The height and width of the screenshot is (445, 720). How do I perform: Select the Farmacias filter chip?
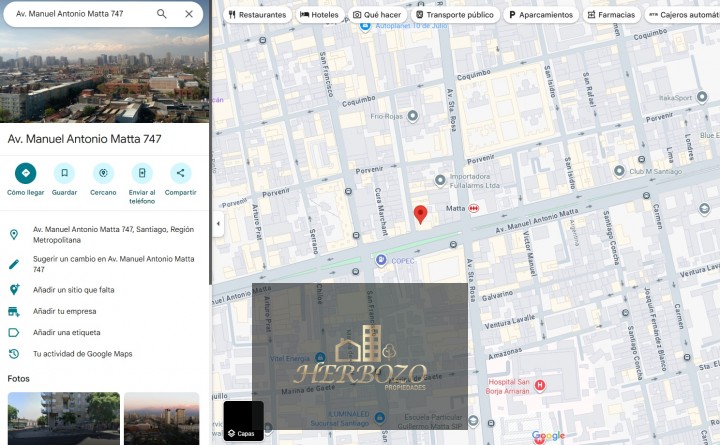[610, 15]
